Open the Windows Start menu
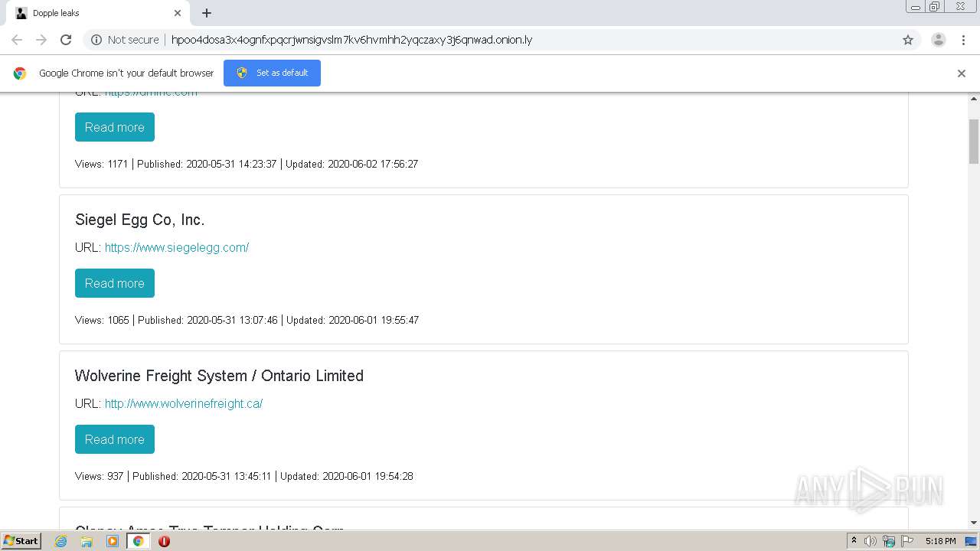 21,541
